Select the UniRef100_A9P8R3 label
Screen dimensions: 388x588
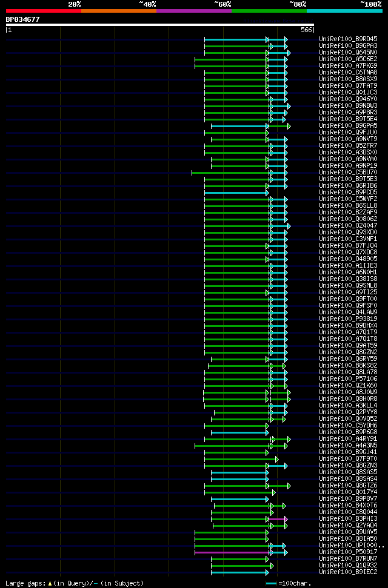pos(348,113)
